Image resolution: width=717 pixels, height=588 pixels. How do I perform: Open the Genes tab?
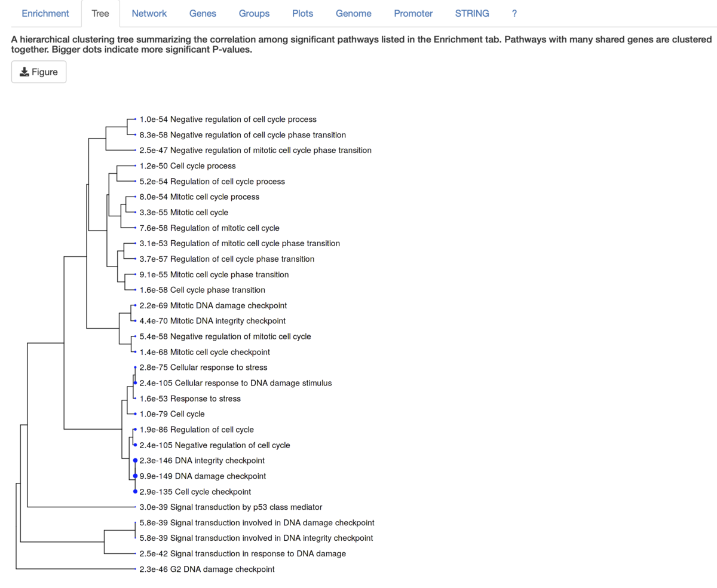(x=203, y=13)
